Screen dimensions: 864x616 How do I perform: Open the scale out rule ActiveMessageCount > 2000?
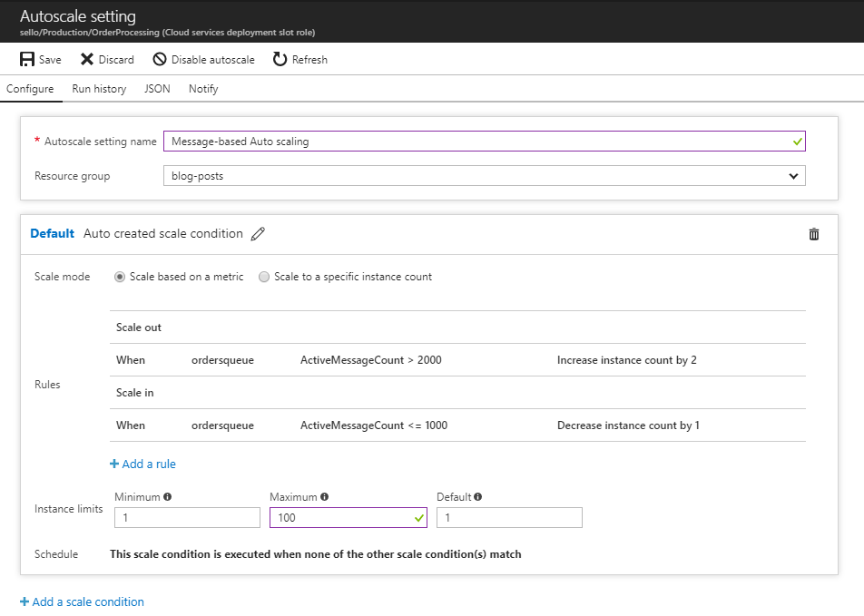pos(457,360)
